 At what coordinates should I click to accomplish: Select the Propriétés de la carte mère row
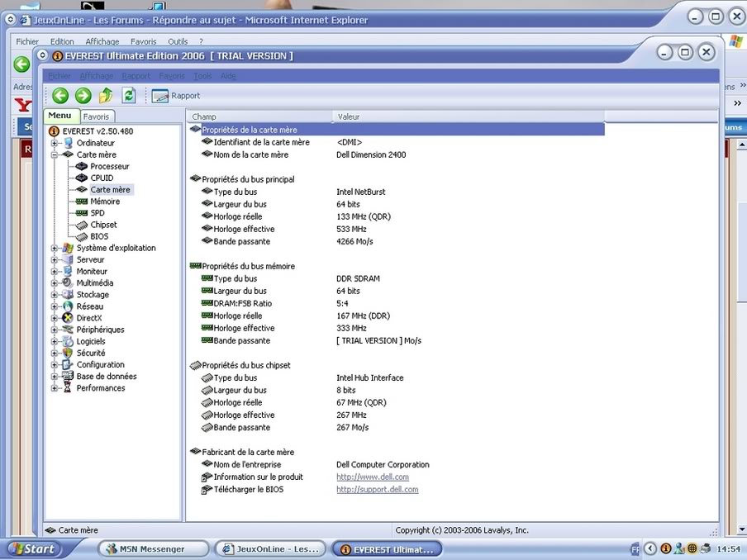pyautogui.click(x=397, y=130)
